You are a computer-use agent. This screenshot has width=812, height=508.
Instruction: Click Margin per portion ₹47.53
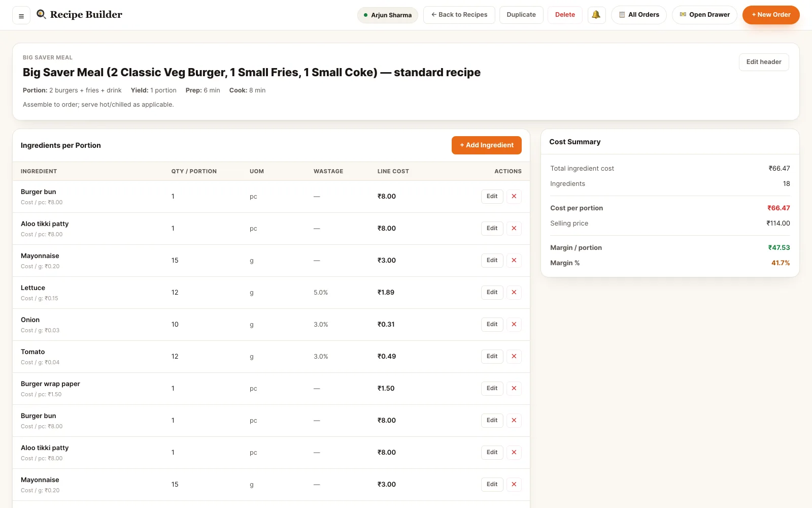coord(779,247)
